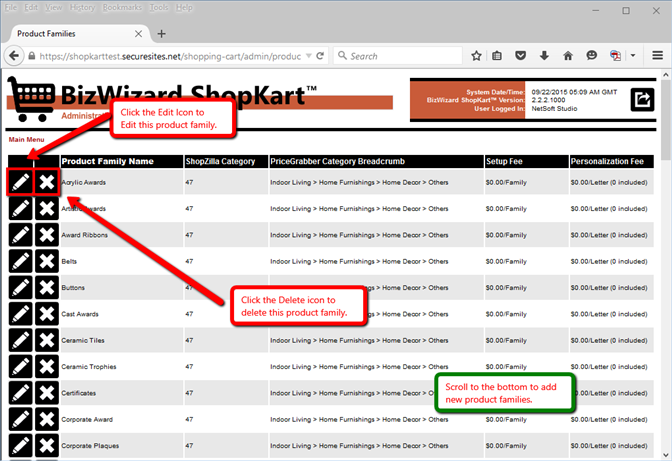Click the Personalization Fee column header
Image resolution: width=672 pixels, height=461 pixels.
pos(612,162)
